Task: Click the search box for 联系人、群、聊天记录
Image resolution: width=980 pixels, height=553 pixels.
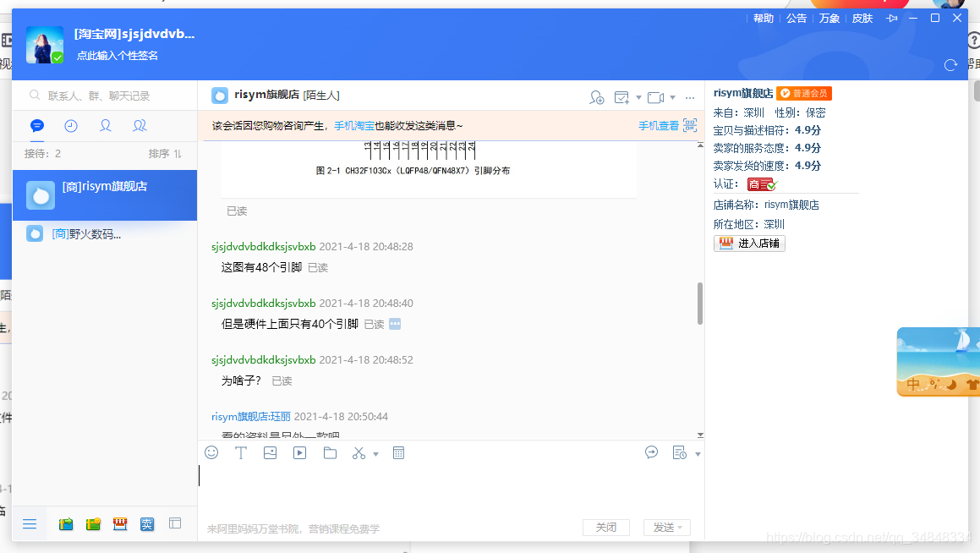Action: click(105, 96)
